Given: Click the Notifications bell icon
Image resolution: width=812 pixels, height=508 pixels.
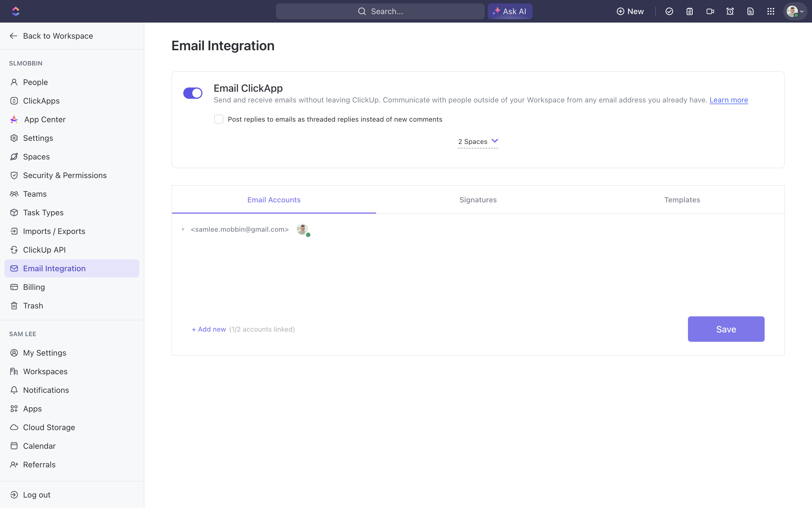Looking at the screenshot, I should click(14, 390).
